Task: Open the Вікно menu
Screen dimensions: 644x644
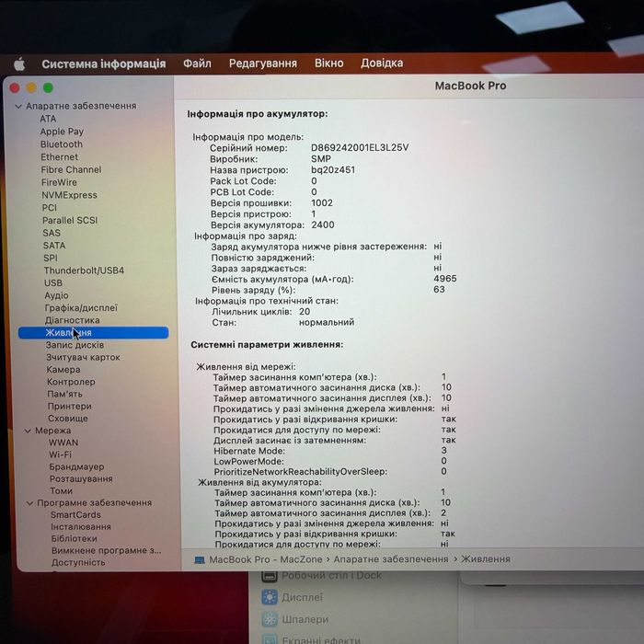Action: (329, 63)
